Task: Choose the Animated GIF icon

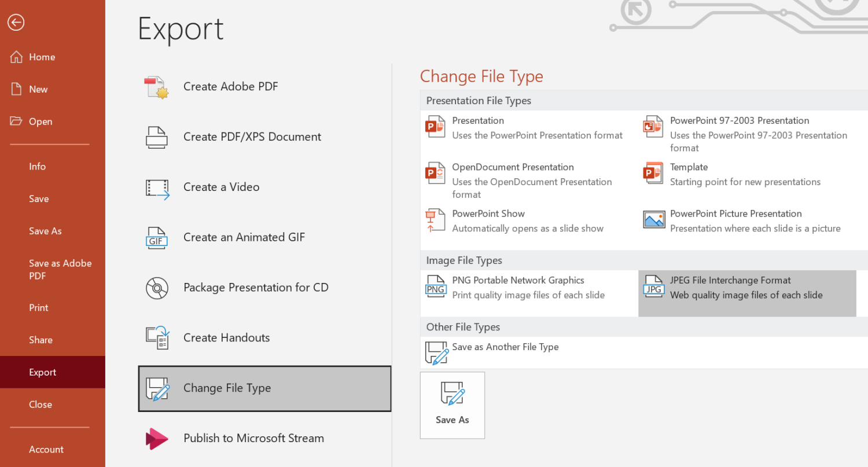Action: 156,237
